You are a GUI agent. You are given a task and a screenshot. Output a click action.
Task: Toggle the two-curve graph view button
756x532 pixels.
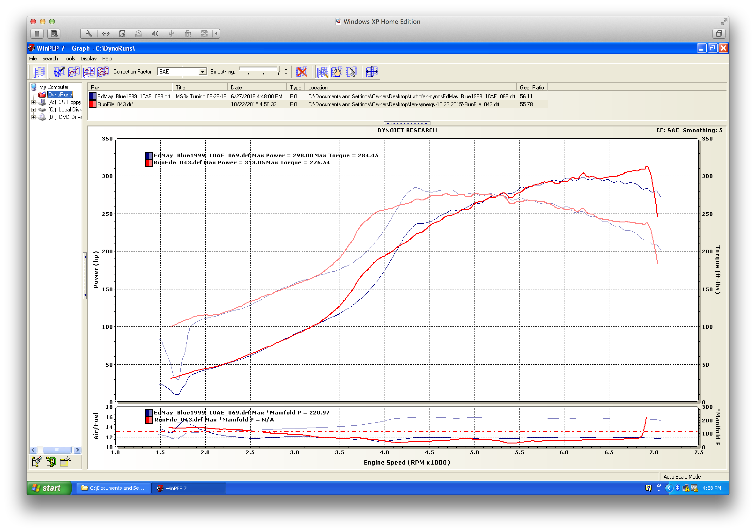tap(89, 72)
